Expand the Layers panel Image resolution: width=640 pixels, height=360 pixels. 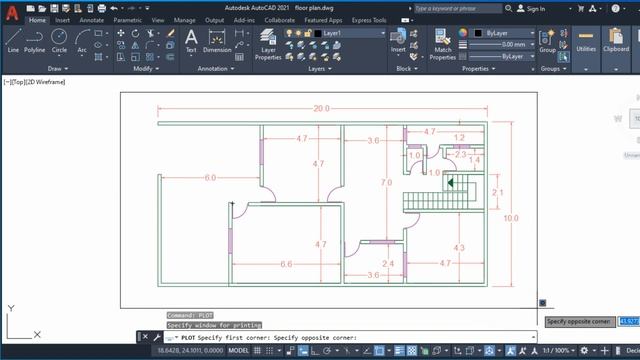coord(320,69)
